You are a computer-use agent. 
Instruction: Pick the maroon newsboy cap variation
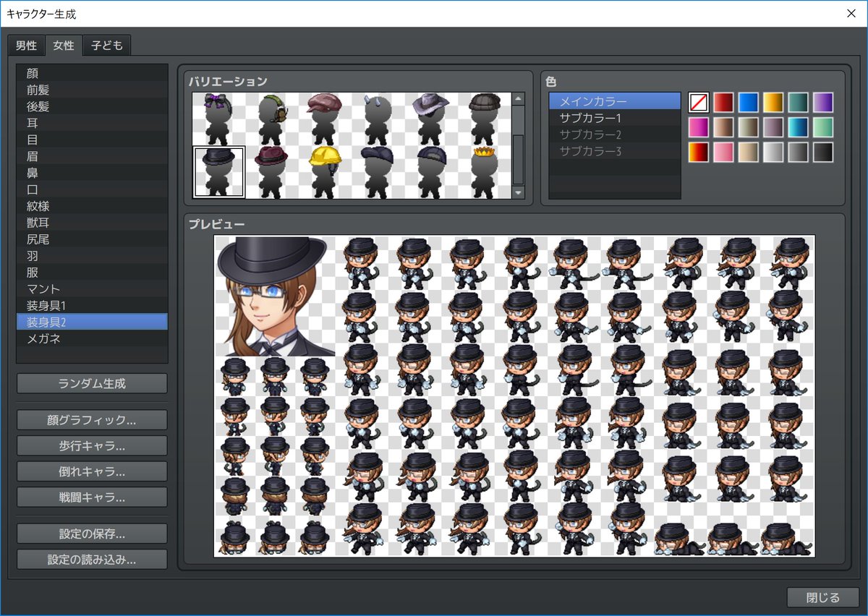click(325, 119)
